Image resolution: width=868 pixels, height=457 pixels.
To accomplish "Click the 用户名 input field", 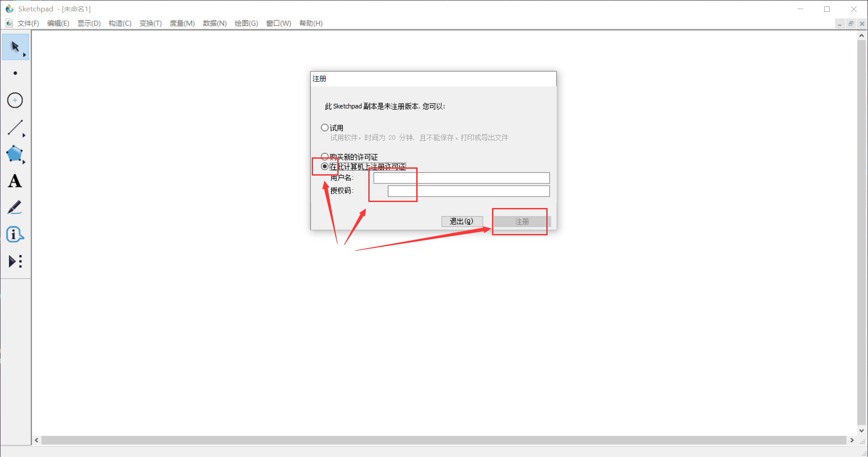I will coord(461,178).
